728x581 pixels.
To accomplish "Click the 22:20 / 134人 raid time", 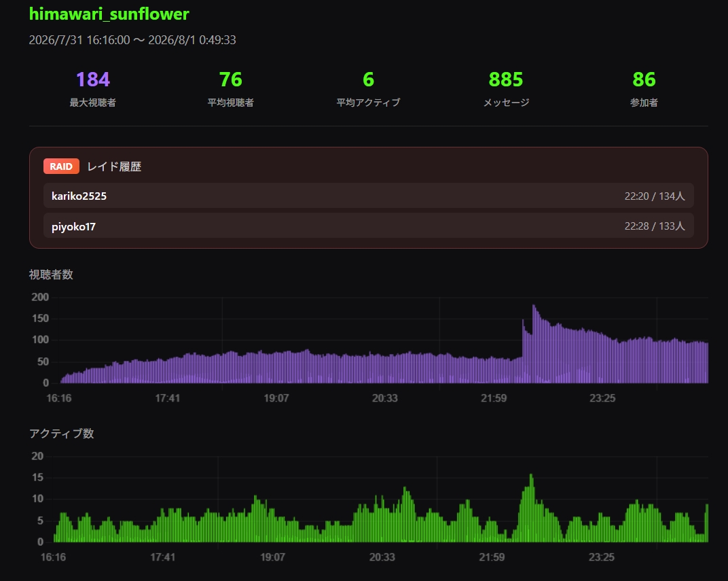I will [655, 196].
